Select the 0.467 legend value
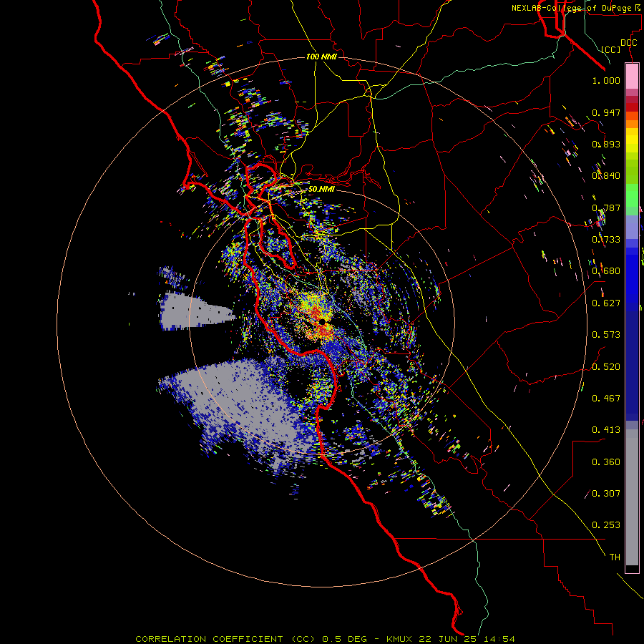The width and height of the screenshot is (644, 644). 606,399
